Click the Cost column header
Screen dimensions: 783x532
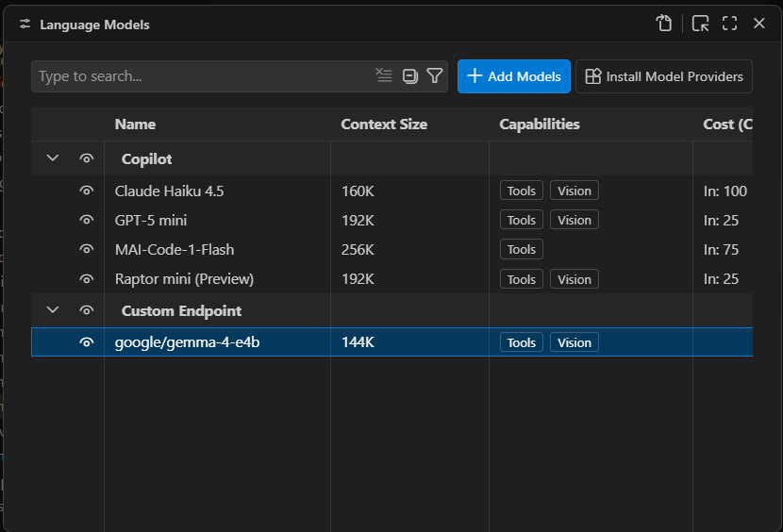click(x=727, y=125)
